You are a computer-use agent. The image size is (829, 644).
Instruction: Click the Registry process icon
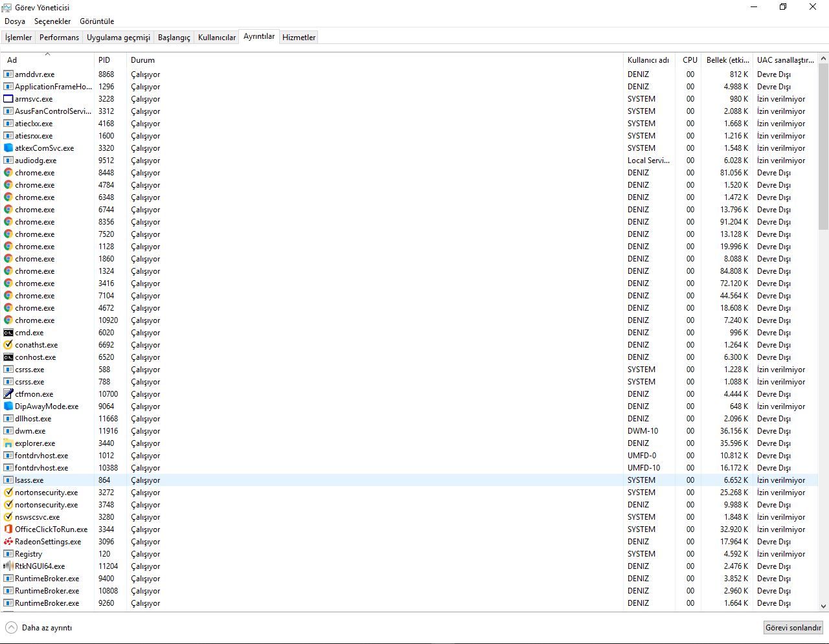pos(8,554)
